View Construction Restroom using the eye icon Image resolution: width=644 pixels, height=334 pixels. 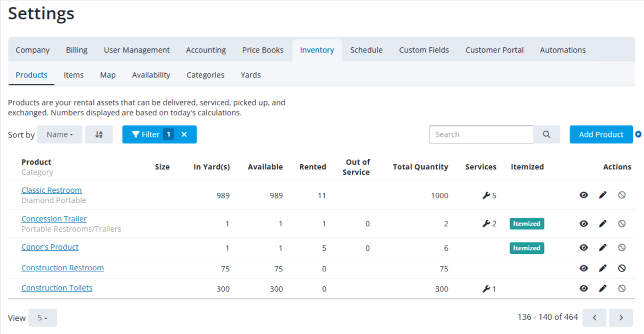tap(583, 268)
